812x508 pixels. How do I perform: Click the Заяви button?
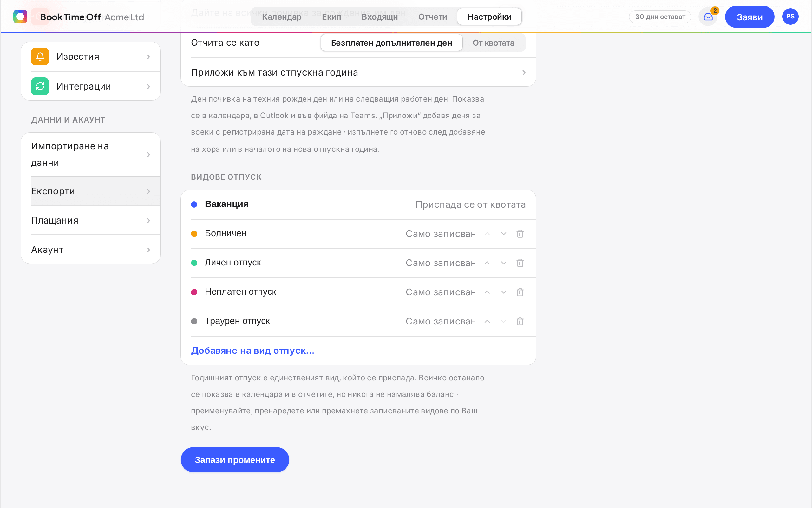[750, 17]
